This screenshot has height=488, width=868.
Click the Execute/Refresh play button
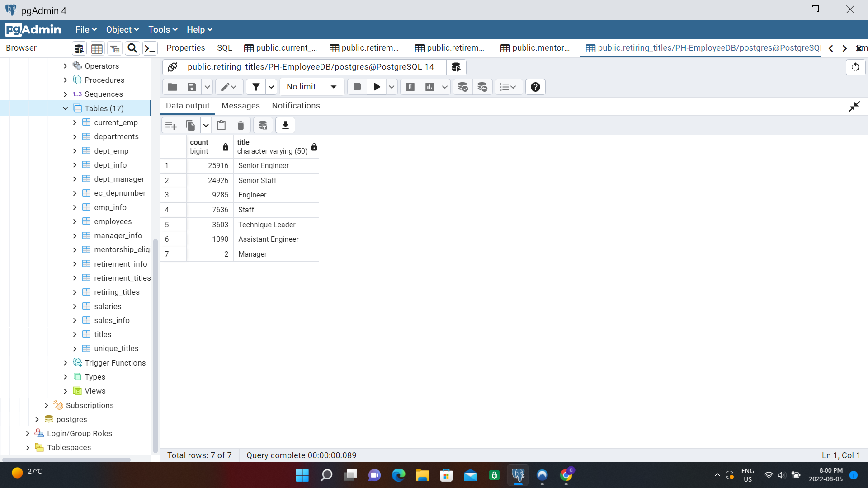click(x=377, y=87)
